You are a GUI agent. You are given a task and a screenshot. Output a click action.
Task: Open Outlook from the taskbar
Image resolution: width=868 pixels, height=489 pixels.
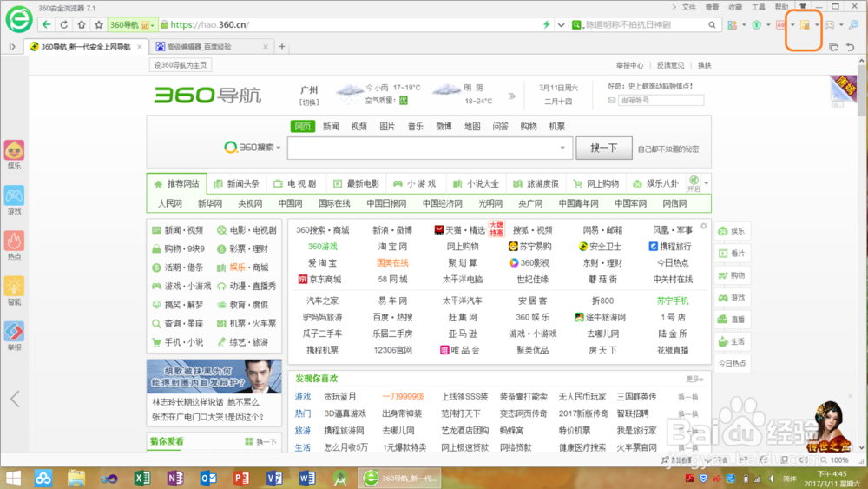pyautogui.click(x=208, y=478)
